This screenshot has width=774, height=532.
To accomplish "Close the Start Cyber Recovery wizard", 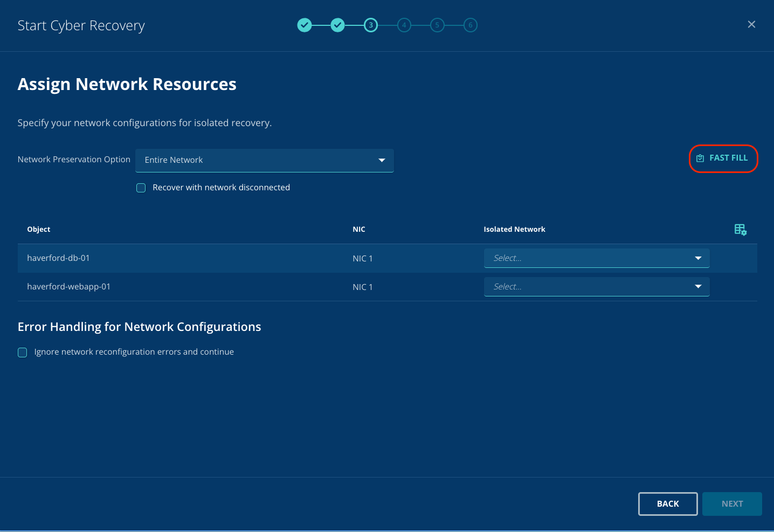I will pyautogui.click(x=751, y=25).
